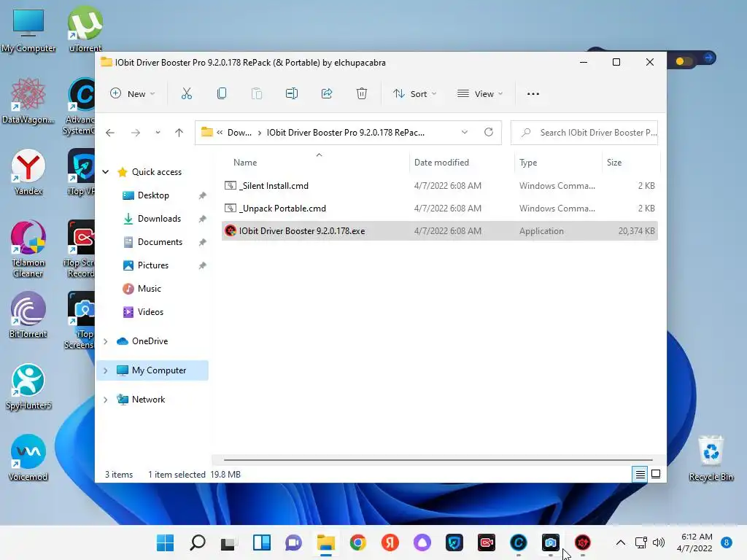The width and height of the screenshot is (747, 560).
Task: Select IObit Driver Booster 9.2.0.178.exe
Action: 439,231
